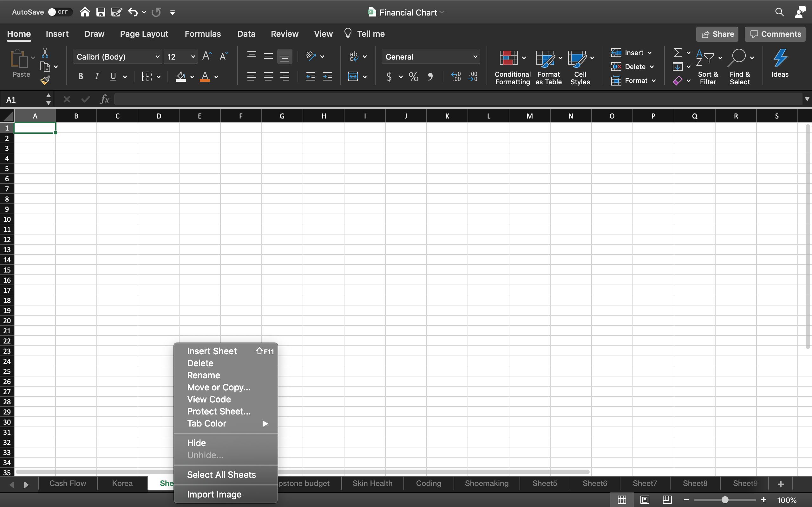Choose Rename in the context menu
Viewport: 812px width, 507px height.
(x=203, y=375)
